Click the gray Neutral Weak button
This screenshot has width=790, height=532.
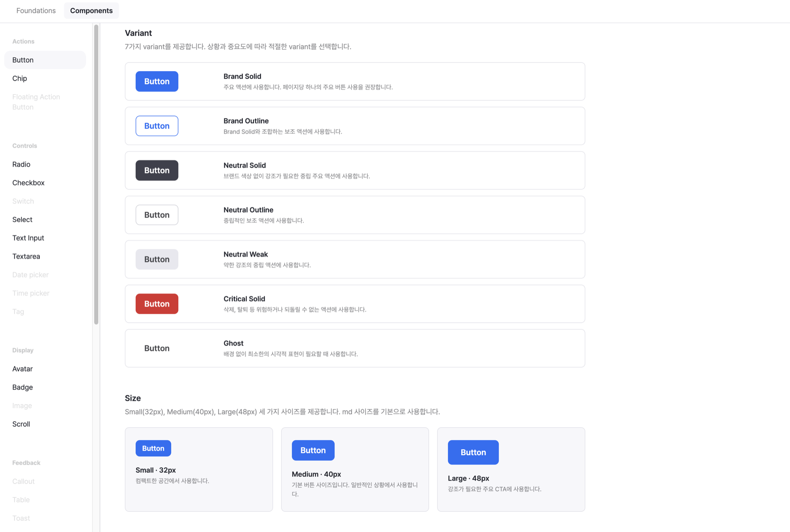pos(157,259)
